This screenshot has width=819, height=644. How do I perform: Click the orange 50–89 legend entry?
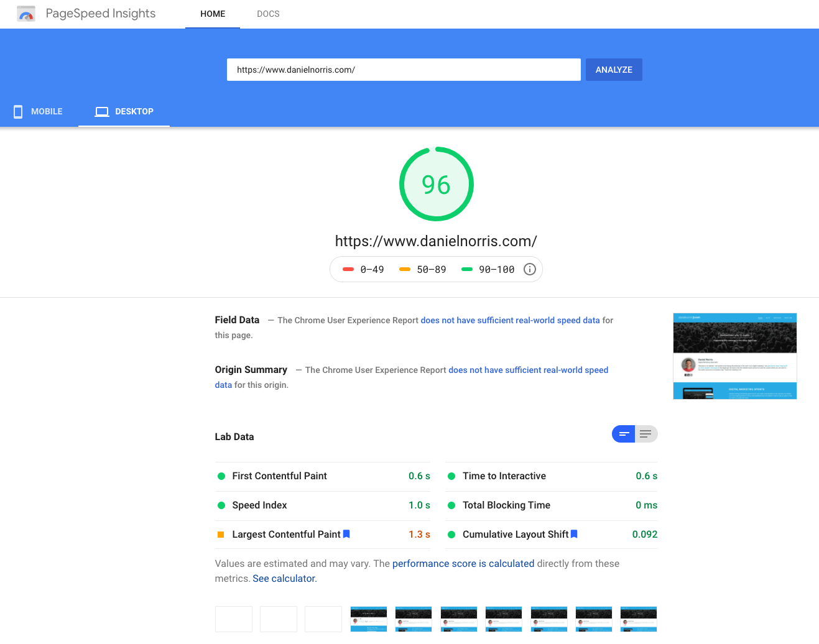(423, 270)
